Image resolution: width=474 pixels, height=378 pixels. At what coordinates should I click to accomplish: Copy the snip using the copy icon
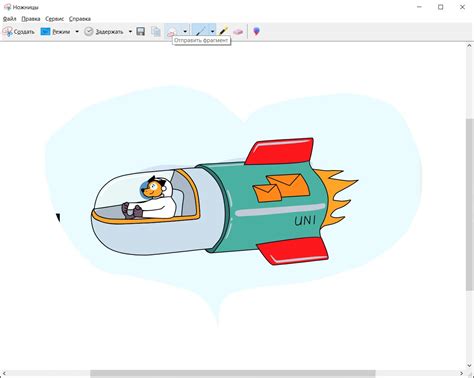156,32
